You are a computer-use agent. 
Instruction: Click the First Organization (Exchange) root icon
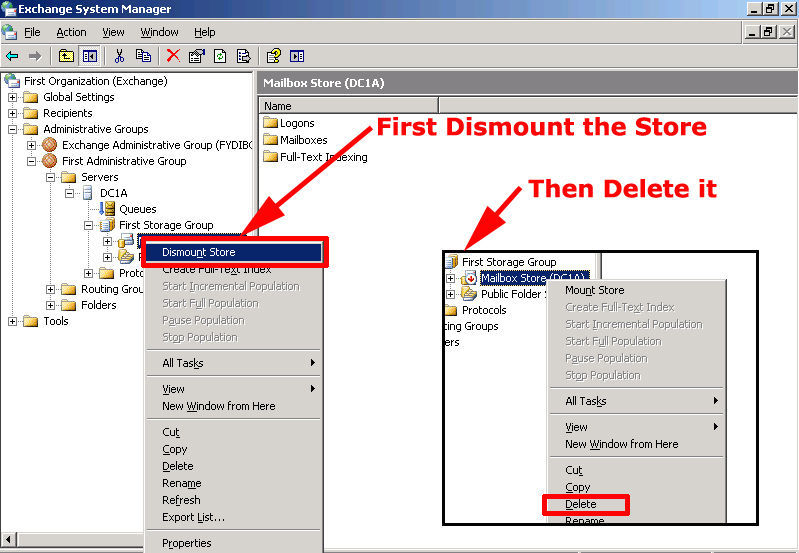pyautogui.click(x=12, y=81)
